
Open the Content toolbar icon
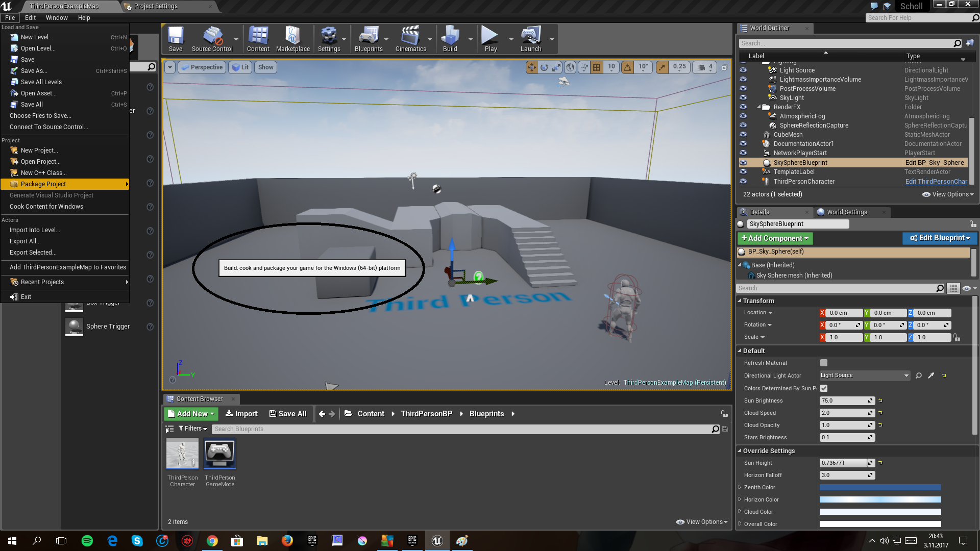coord(258,39)
